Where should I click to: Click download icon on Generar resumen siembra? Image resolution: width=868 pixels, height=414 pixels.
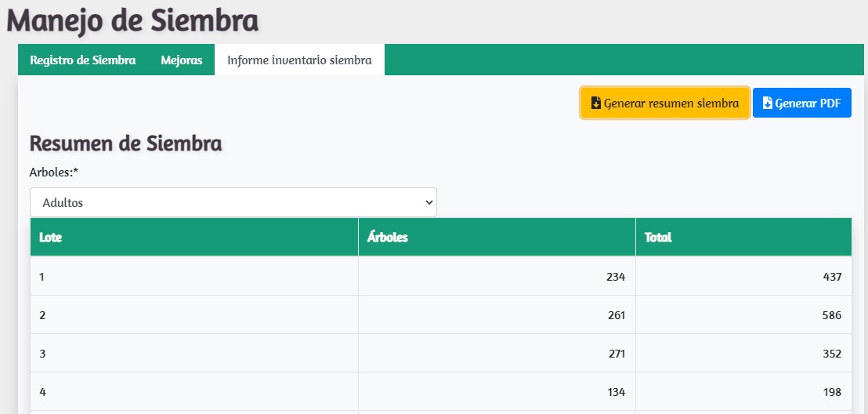pyautogui.click(x=596, y=103)
